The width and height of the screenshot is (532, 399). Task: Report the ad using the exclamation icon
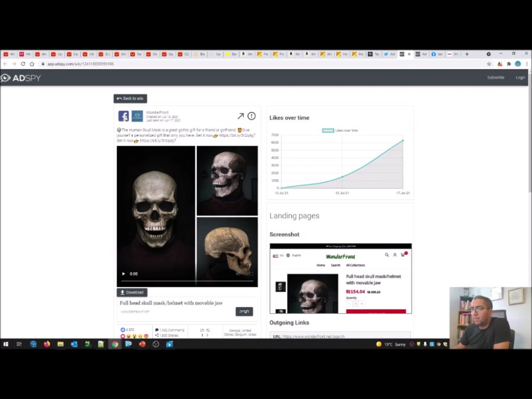(x=252, y=116)
